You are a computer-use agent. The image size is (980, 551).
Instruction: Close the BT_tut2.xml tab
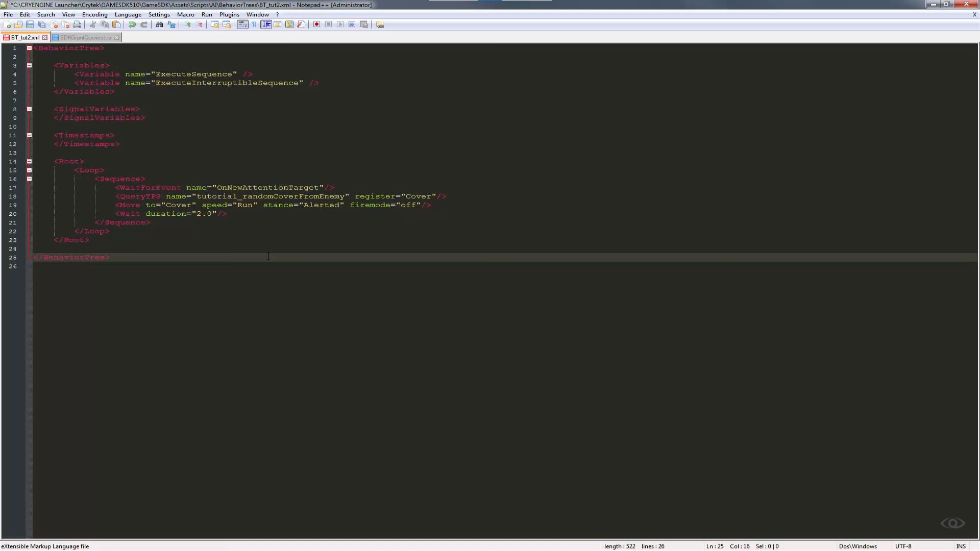tap(45, 37)
